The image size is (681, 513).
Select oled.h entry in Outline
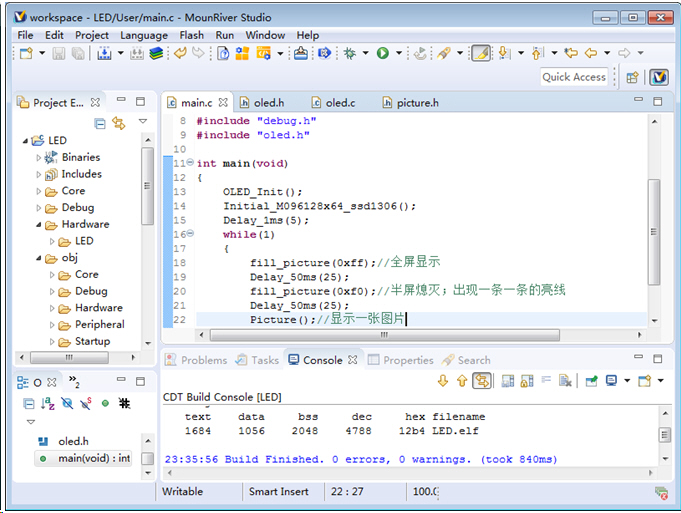click(x=63, y=442)
